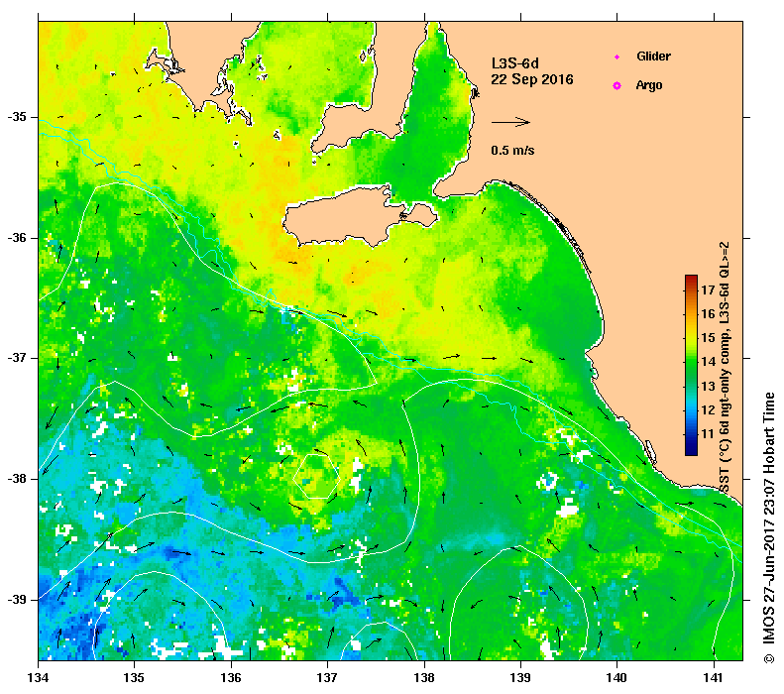Click the 138 longitude axis label
Viewport: 784px width, 694px height.
pyautogui.click(x=424, y=678)
